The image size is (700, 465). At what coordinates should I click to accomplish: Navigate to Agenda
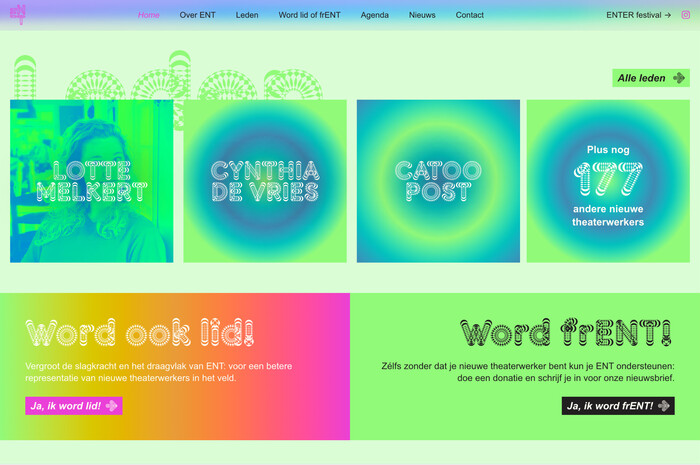[375, 15]
